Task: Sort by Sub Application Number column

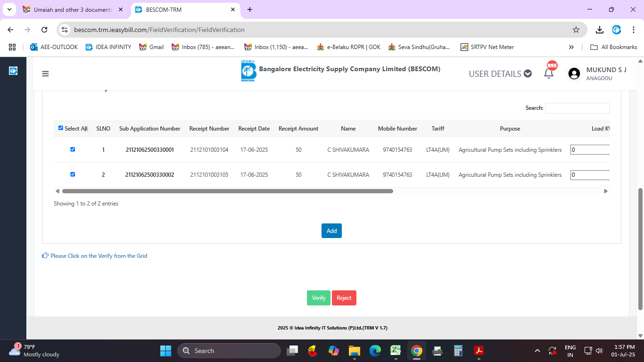Action: [149, 129]
